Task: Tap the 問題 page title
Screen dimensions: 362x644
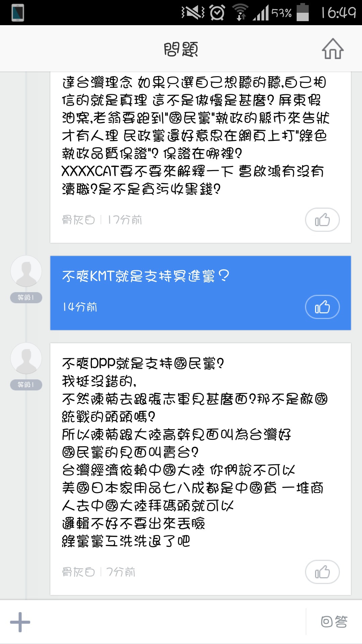Action: pyautogui.click(x=181, y=49)
